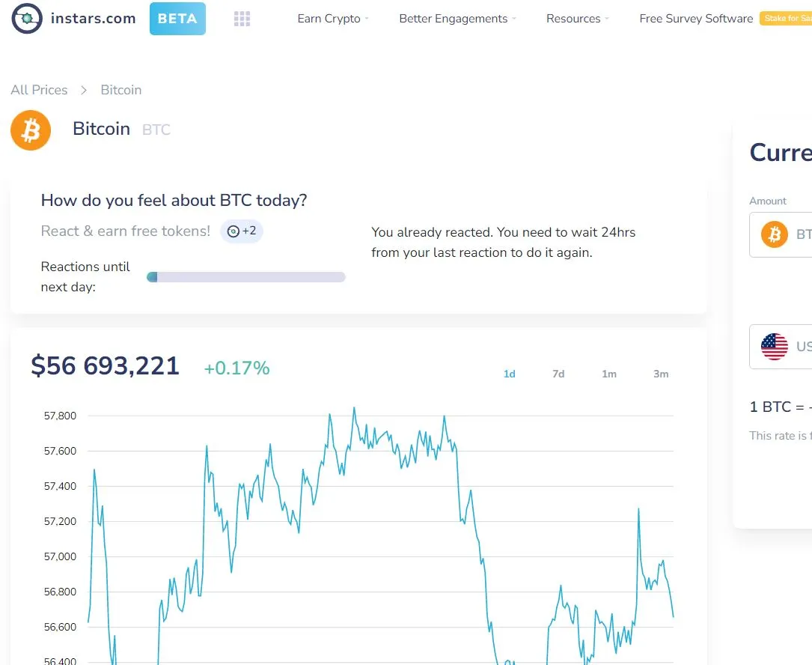The image size is (812, 665).
Task: Click the Bitcoin breadcrumb link
Action: click(120, 90)
